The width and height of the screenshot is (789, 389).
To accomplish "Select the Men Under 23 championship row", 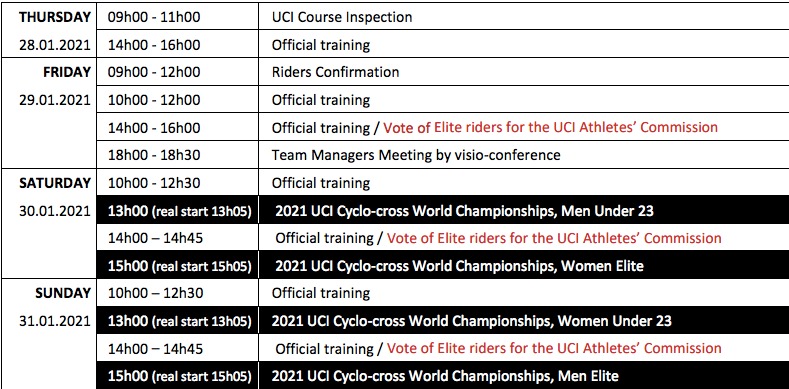I will (443, 210).
